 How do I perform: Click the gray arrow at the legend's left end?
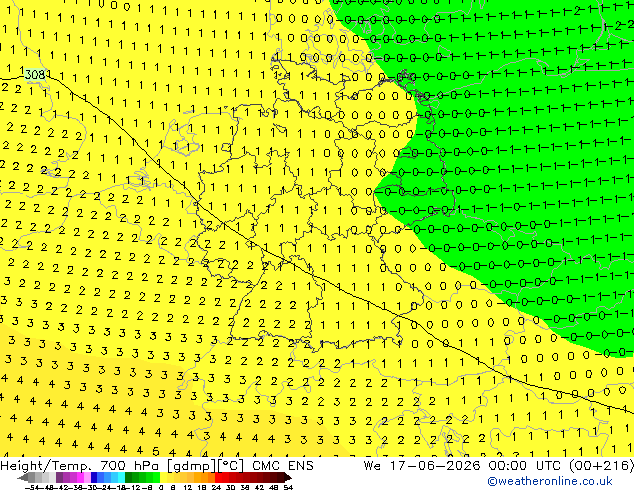[23, 477]
